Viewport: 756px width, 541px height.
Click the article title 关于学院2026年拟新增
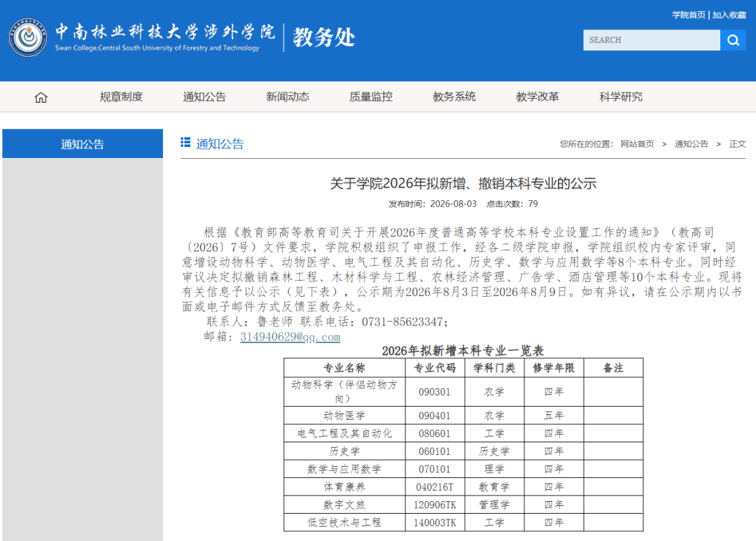pos(463,183)
